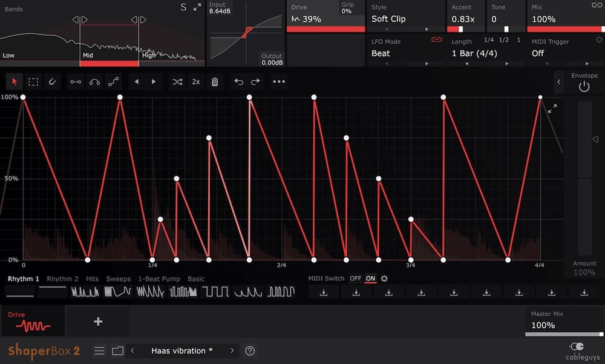Step Length to previous value arrow
Viewport: 605px width, 364px height.
(467, 63)
